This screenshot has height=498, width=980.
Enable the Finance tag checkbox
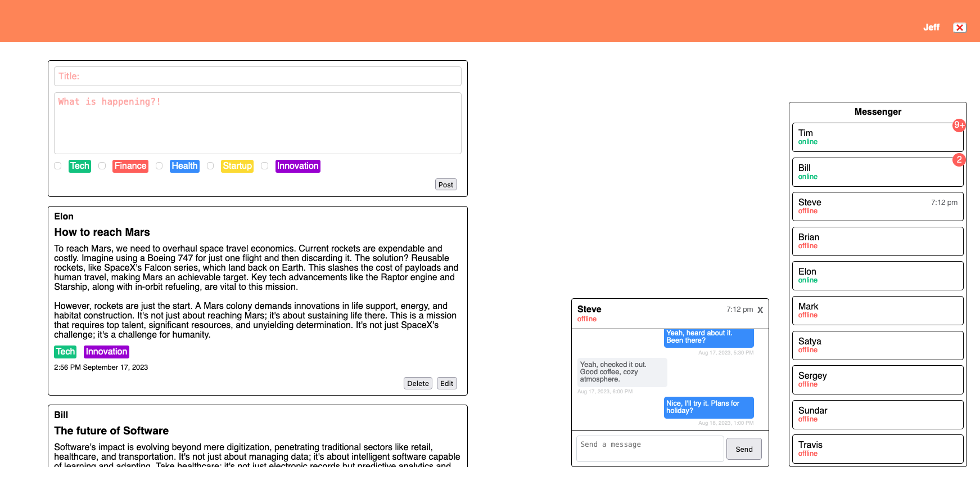(x=102, y=166)
